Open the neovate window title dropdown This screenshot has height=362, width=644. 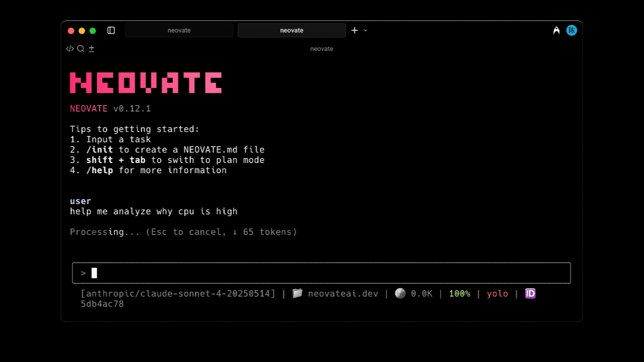click(321, 49)
